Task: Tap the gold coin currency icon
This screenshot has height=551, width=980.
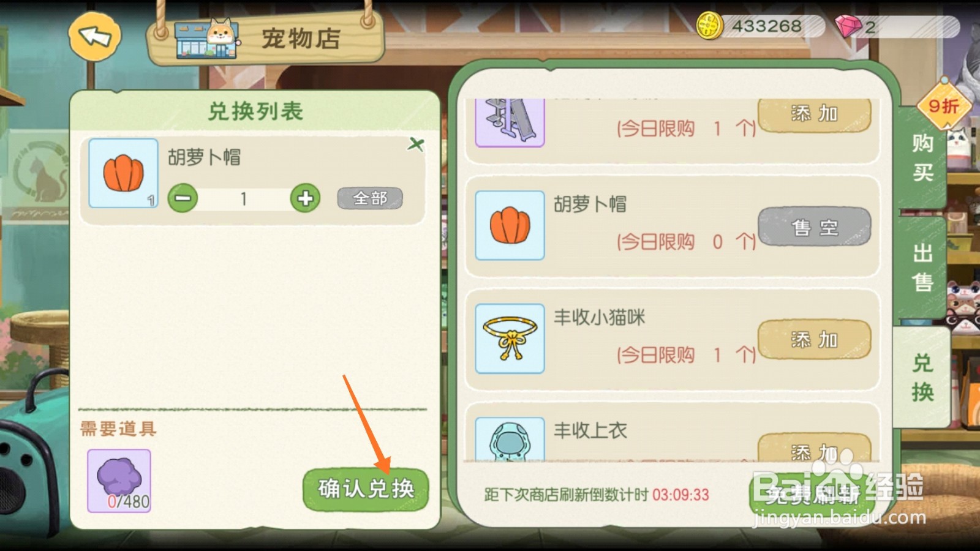Action: [x=709, y=26]
